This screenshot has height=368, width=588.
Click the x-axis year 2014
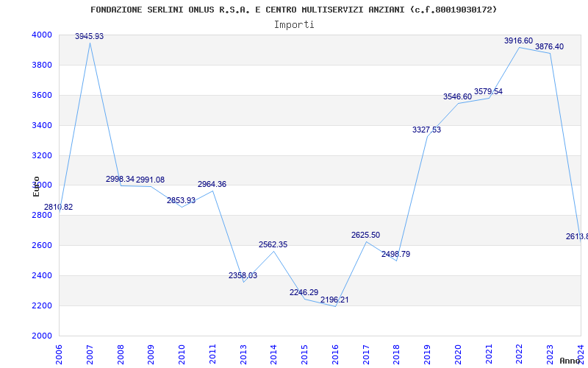[x=273, y=355]
